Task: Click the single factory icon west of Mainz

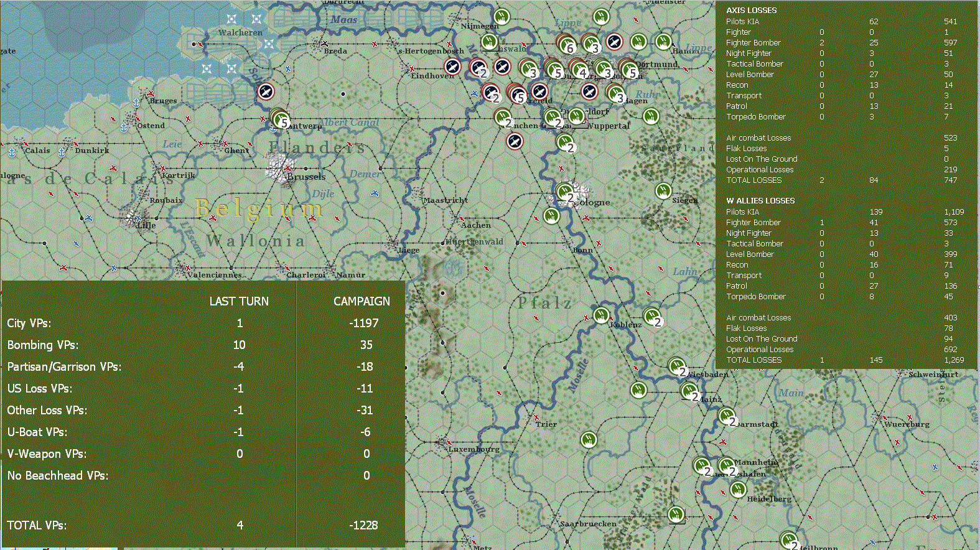Action: click(x=638, y=390)
